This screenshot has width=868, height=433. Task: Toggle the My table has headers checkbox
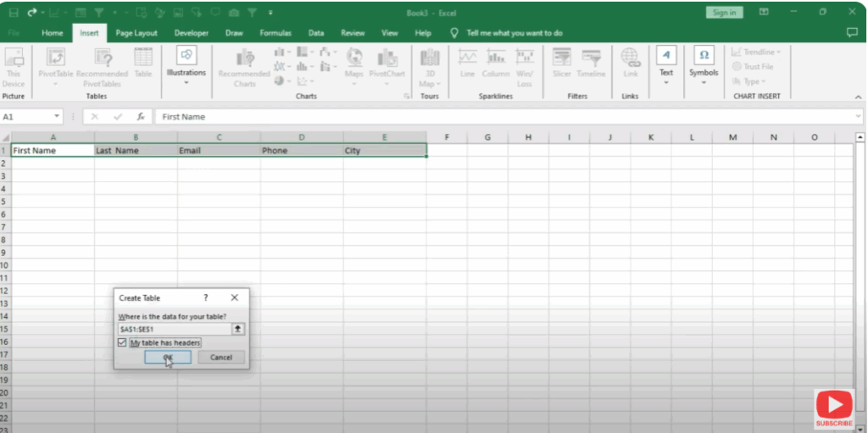pyautogui.click(x=122, y=342)
